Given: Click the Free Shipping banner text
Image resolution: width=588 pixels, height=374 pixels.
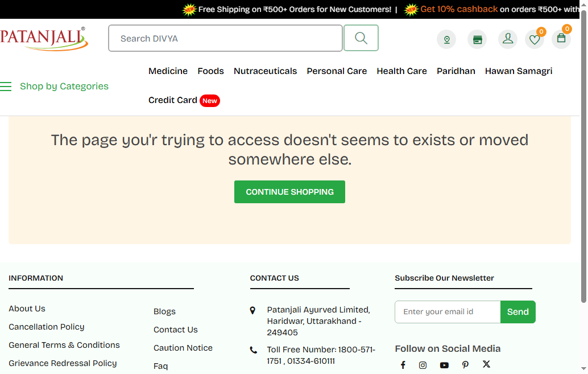Looking at the screenshot, I should tap(295, 9).
